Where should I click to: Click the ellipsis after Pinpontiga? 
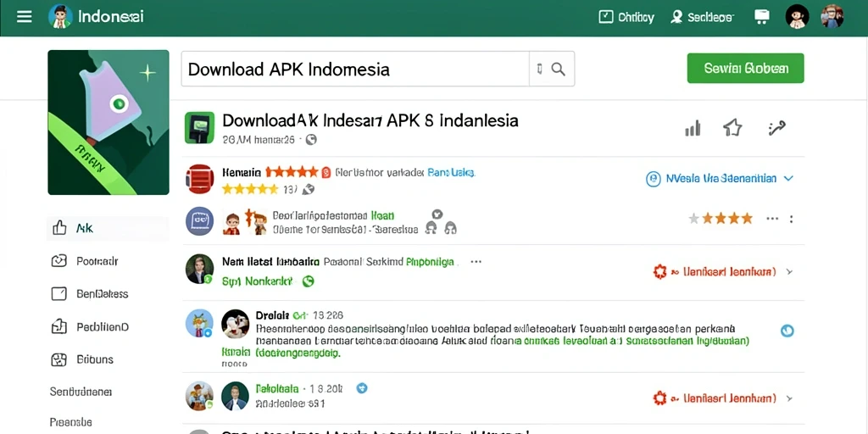pyautogui.click(x=476, y=262)
